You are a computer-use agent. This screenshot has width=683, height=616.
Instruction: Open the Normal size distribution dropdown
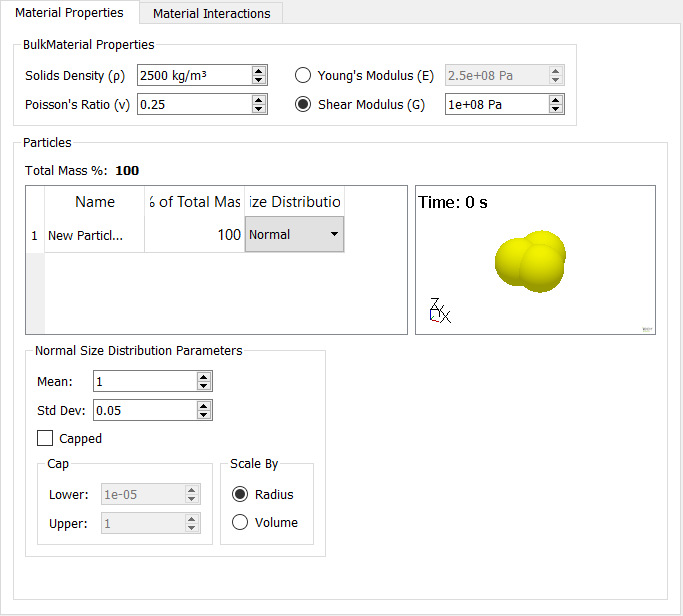pos(294,235)
